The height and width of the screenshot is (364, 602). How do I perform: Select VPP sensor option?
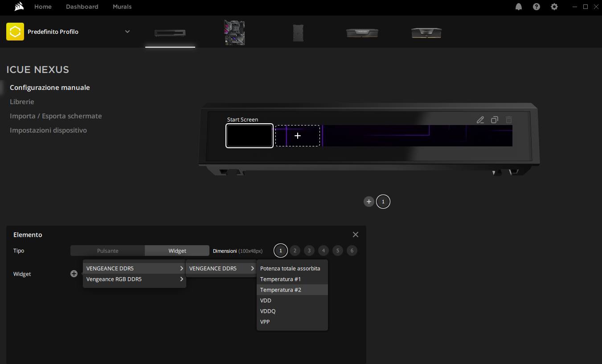(x=292, y=322)
